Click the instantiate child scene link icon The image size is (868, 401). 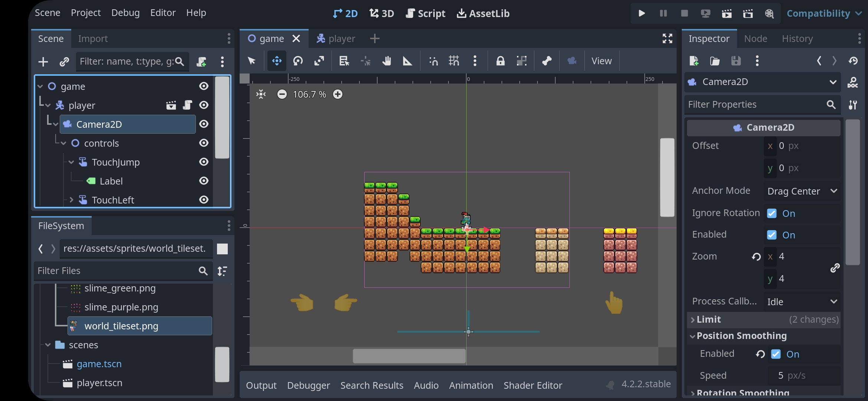coord(64,62)
